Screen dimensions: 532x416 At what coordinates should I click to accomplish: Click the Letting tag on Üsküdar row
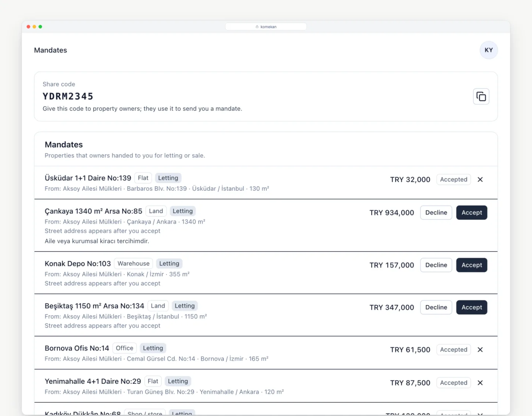click(168, 178)
